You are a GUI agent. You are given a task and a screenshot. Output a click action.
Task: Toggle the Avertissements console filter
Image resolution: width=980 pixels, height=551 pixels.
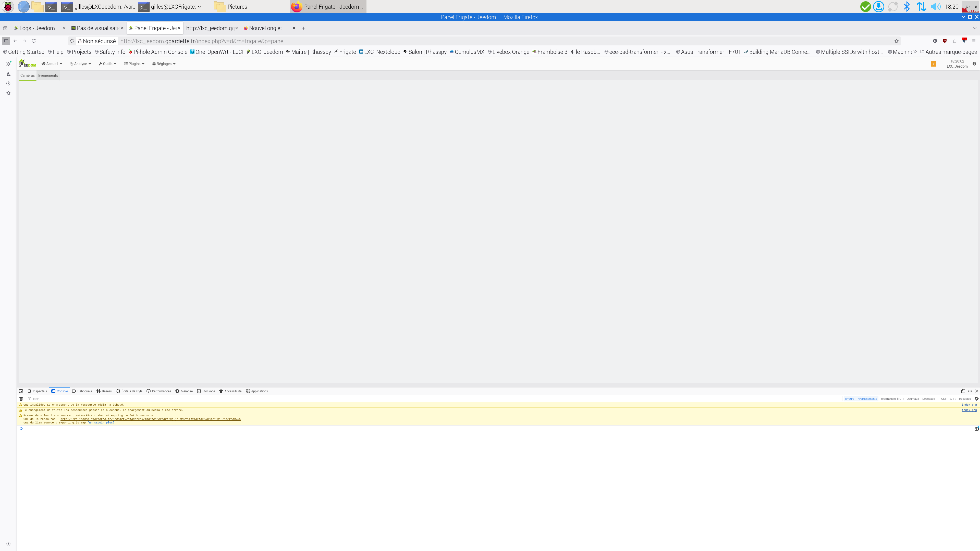pos(867,398)
